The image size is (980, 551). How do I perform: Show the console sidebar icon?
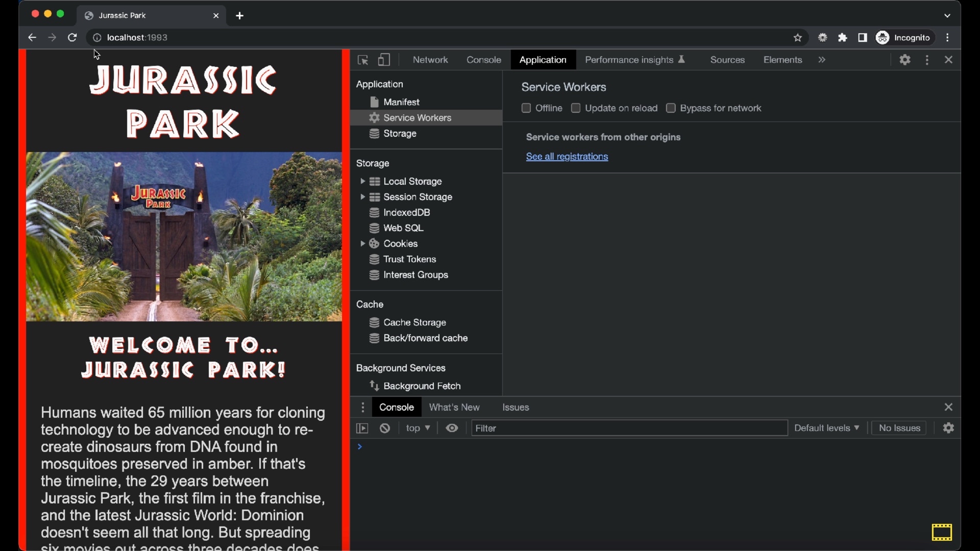[362, 428]
